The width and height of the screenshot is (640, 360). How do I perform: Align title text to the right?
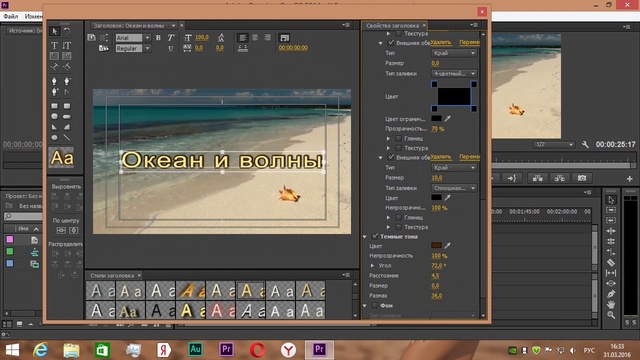point(267,38)
